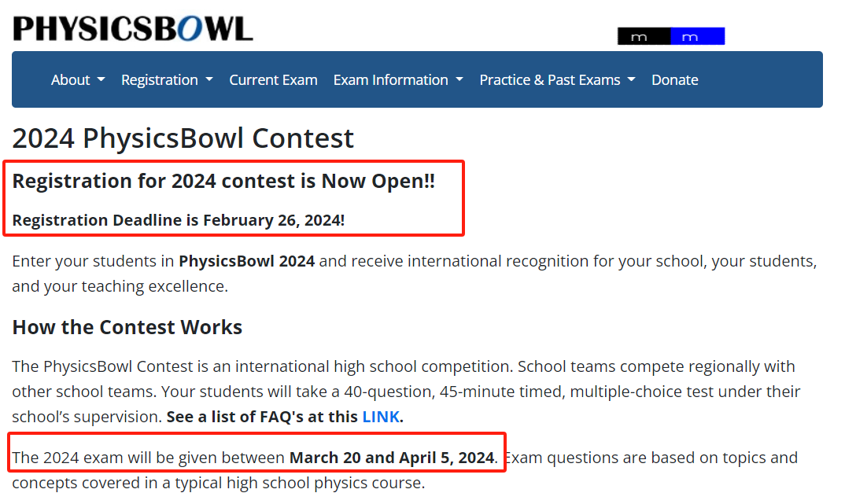Click the Registration Now Open heading
The image size is (845, 504).
(x=223, y=182)
